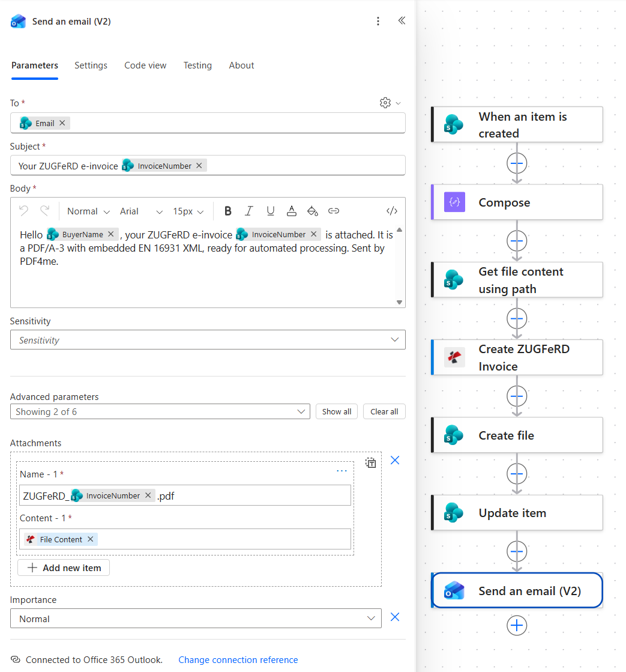
Task: Click the body scrollbar up arrow
Action: [400, 230]
